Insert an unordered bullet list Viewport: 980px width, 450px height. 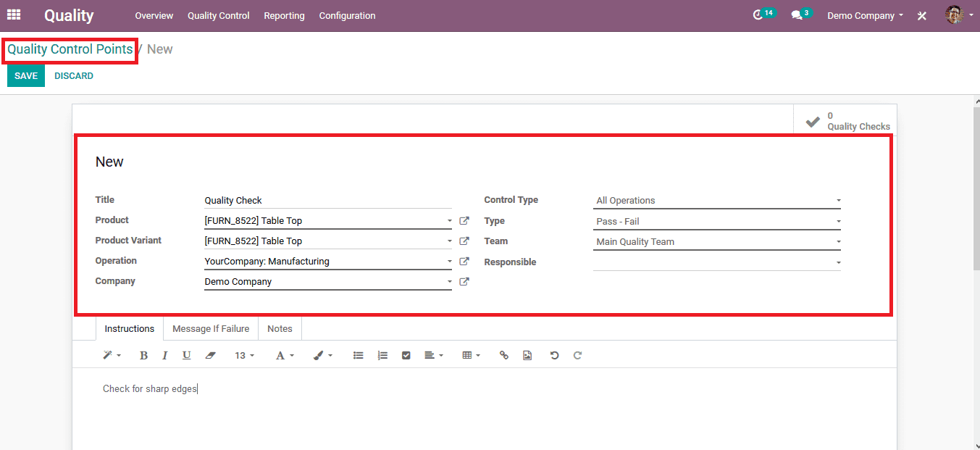pyautogui.click(x=358, y=355)
